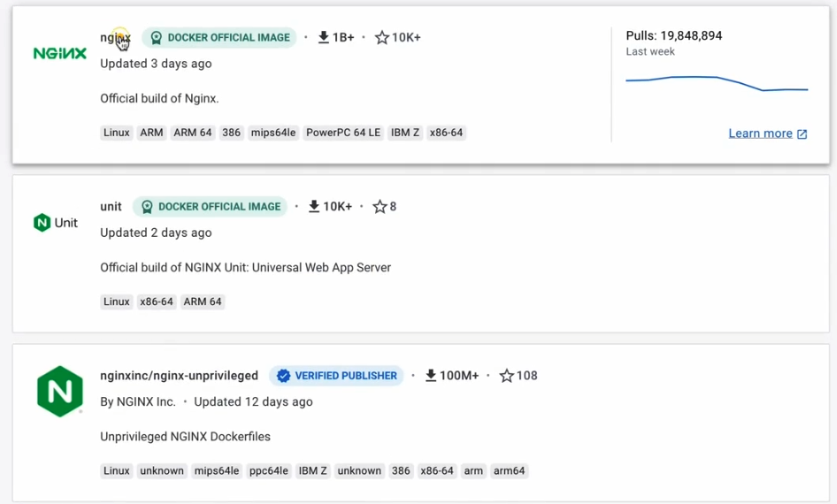Click the x86-64 tag on nginx-unprivileged card
This screenshot has width=837, height=504.
point(437,470)
